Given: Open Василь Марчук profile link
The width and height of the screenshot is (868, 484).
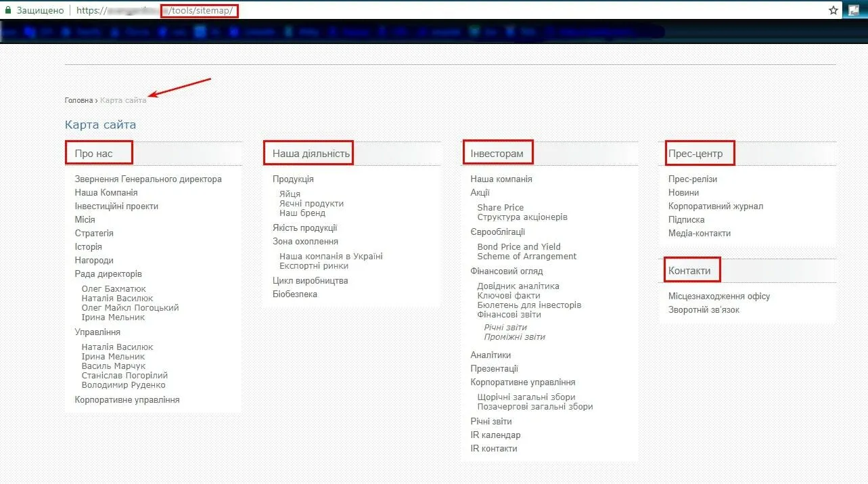Looking at the screenshot, I should (114, 366).
